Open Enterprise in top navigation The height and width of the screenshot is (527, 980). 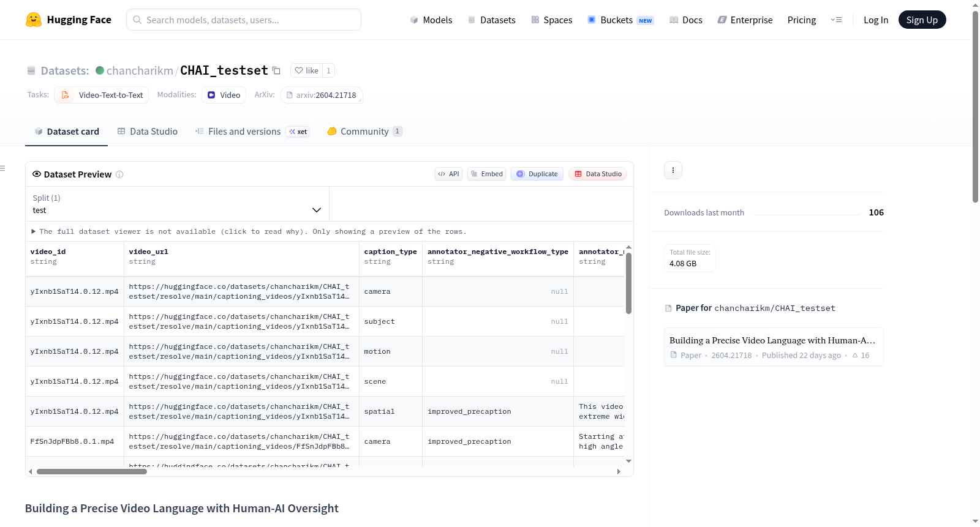[x=745, y=20]
